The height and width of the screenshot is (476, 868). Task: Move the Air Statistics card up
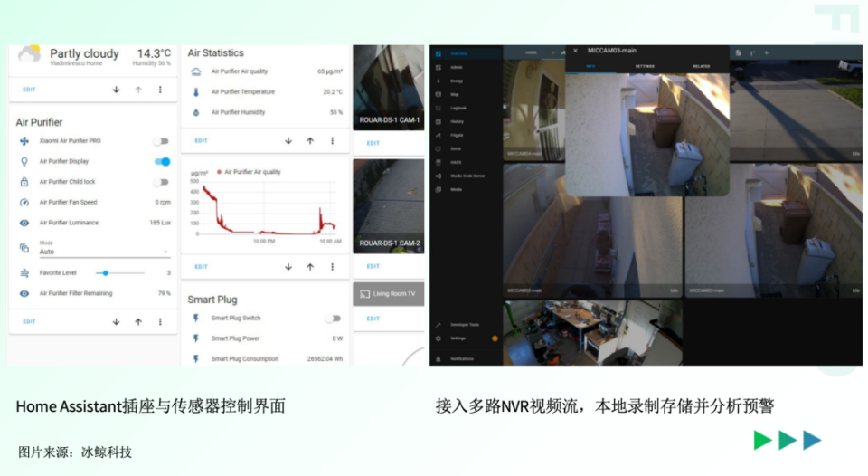(310, 141)
